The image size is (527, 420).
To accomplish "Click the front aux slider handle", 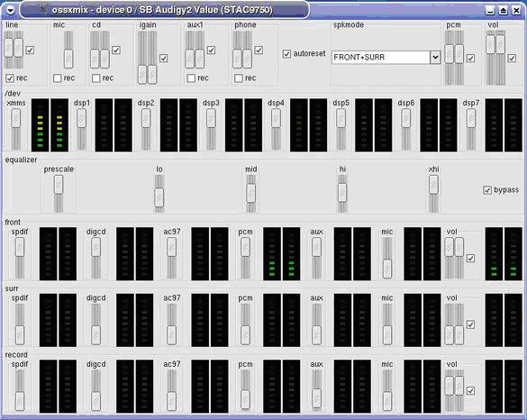I will click(x=316, y=247).
